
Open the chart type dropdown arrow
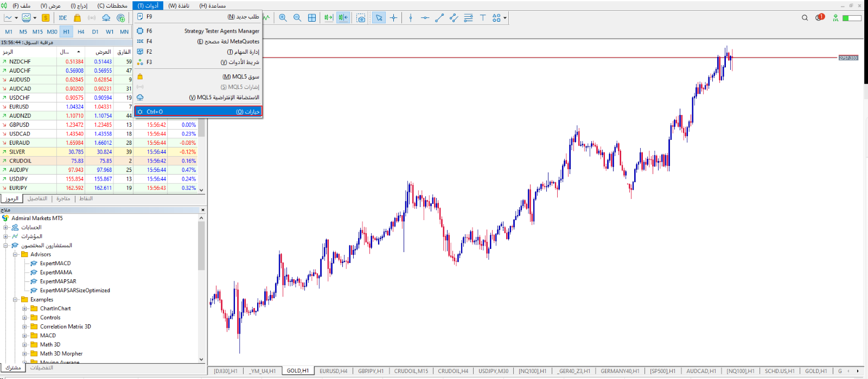coord(16,18)
